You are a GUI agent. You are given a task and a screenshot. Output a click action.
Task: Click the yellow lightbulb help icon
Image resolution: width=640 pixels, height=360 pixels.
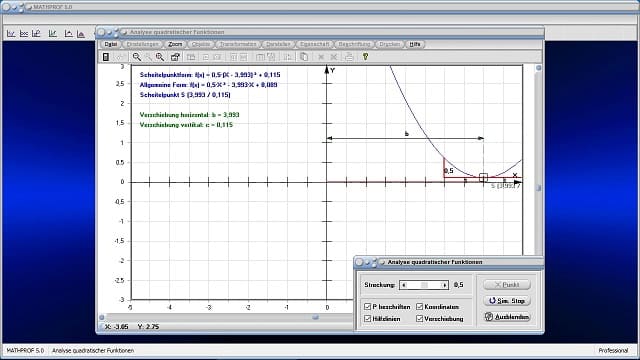click(365, 57)
